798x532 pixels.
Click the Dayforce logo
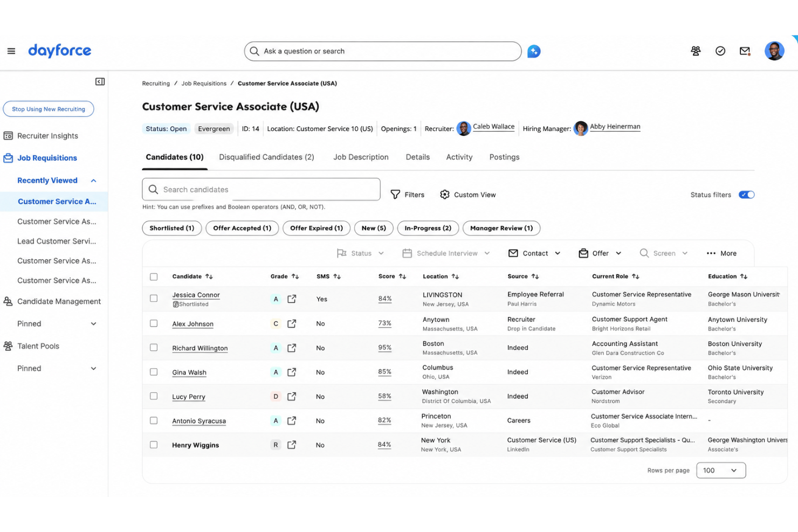click(x=59, y=51)
